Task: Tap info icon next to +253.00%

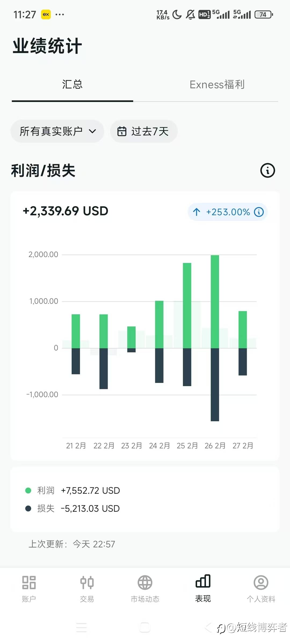Action: tap(259, 212)
